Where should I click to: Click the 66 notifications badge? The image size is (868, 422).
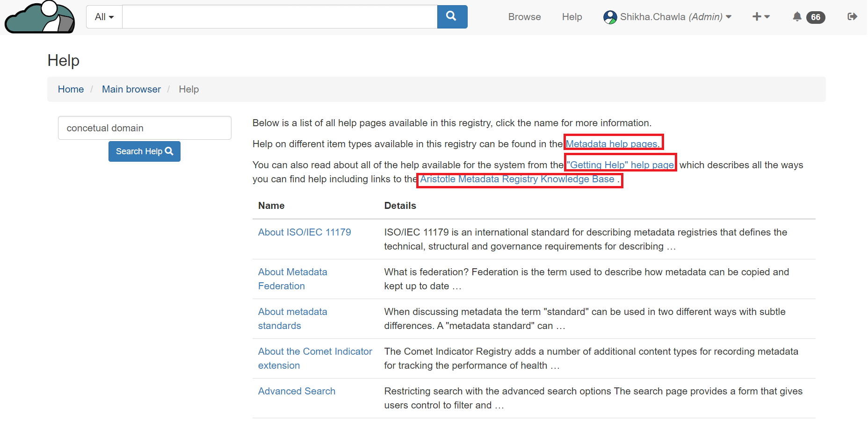(816, 17)
